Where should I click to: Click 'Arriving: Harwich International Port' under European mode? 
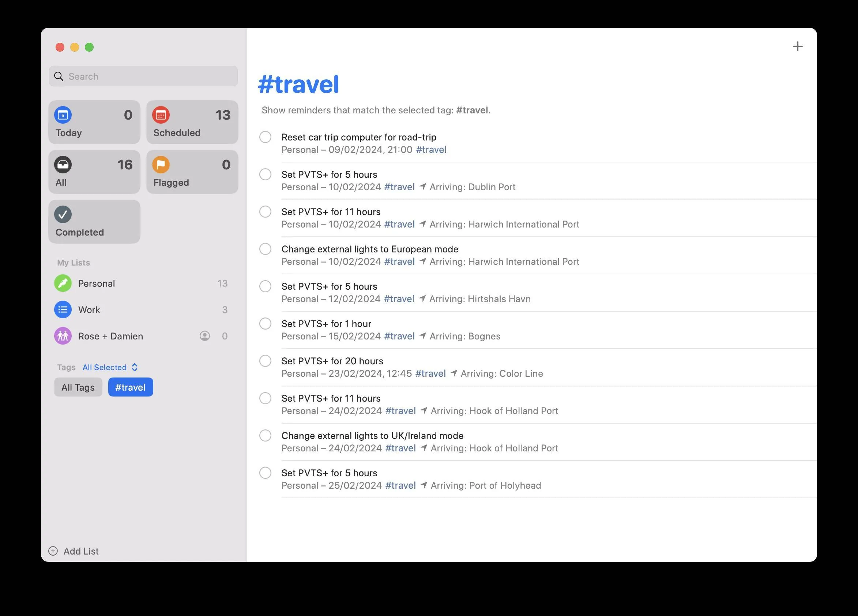(504, 262)
